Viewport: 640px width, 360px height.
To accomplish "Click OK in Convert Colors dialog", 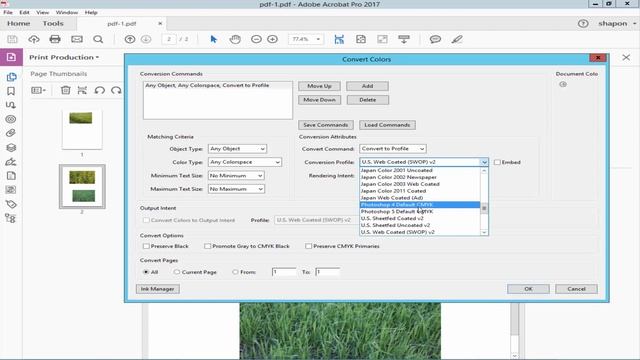I will click(528, 289).
